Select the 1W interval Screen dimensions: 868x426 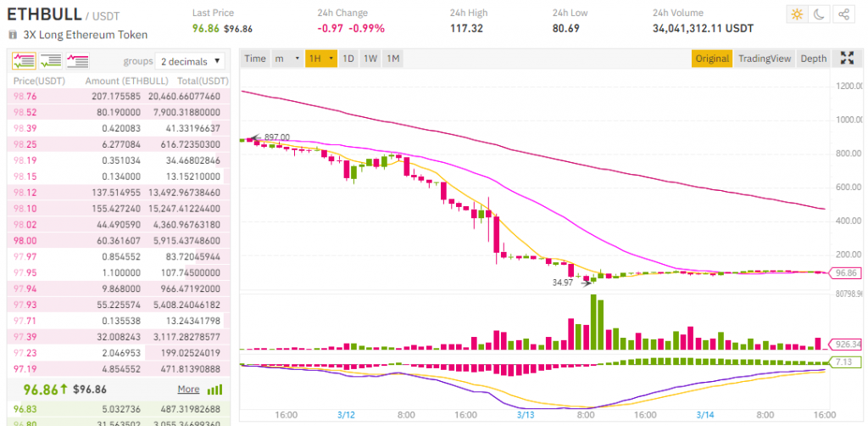[370, 59]
